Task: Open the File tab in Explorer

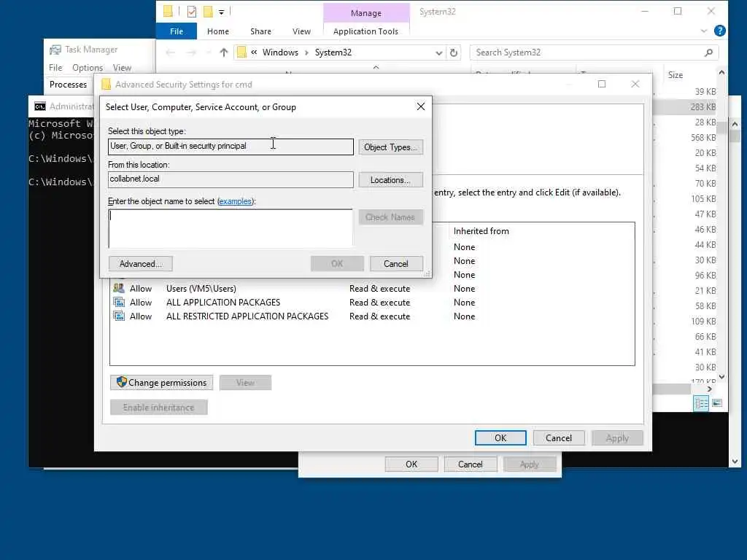Action: pyautogui.click(x=177, y=31)
